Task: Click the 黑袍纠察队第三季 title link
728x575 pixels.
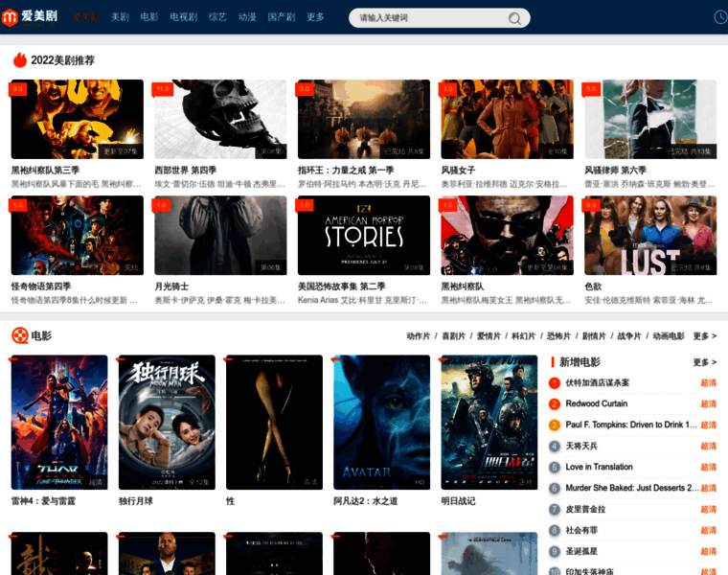Action: pyautogui.click(x=46, y=170)
